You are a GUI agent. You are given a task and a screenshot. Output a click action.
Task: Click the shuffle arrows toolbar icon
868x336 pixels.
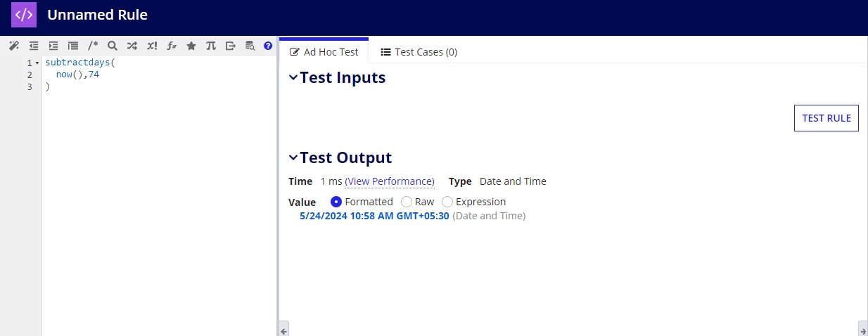tap(132, 46)
